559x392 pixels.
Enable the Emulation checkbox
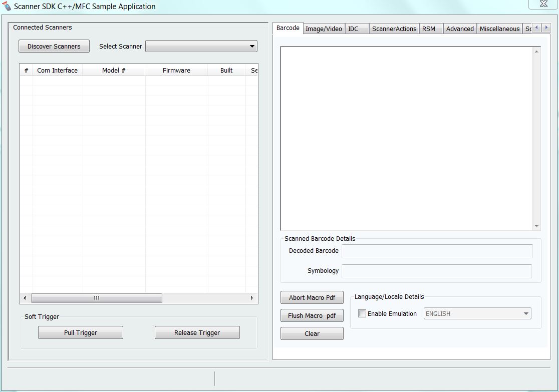(362, 314)
